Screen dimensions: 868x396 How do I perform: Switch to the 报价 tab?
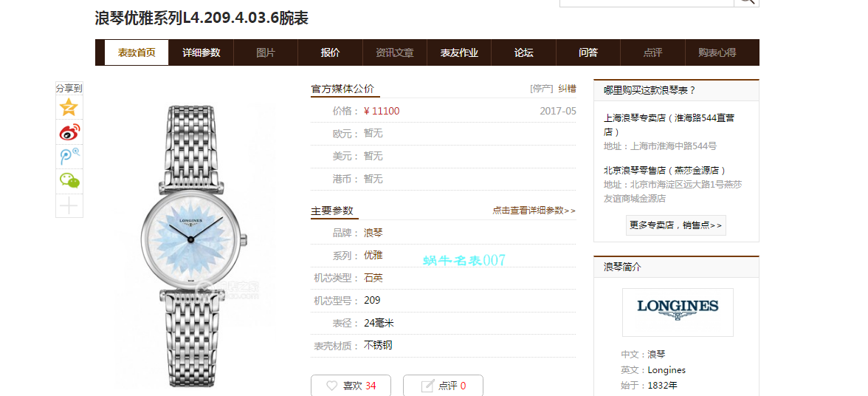coord(330,52)
